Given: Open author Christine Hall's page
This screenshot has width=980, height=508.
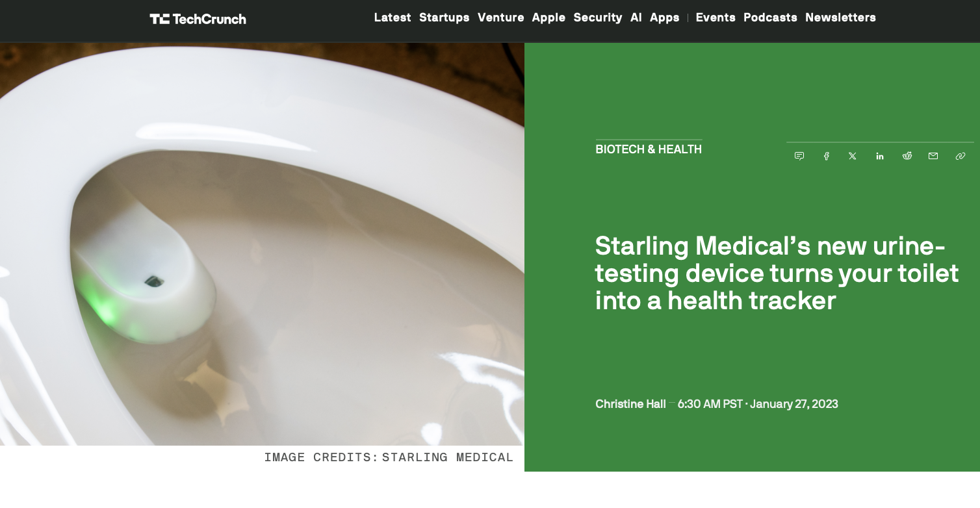Looking at the screenshot, I should tap(630, 404).
